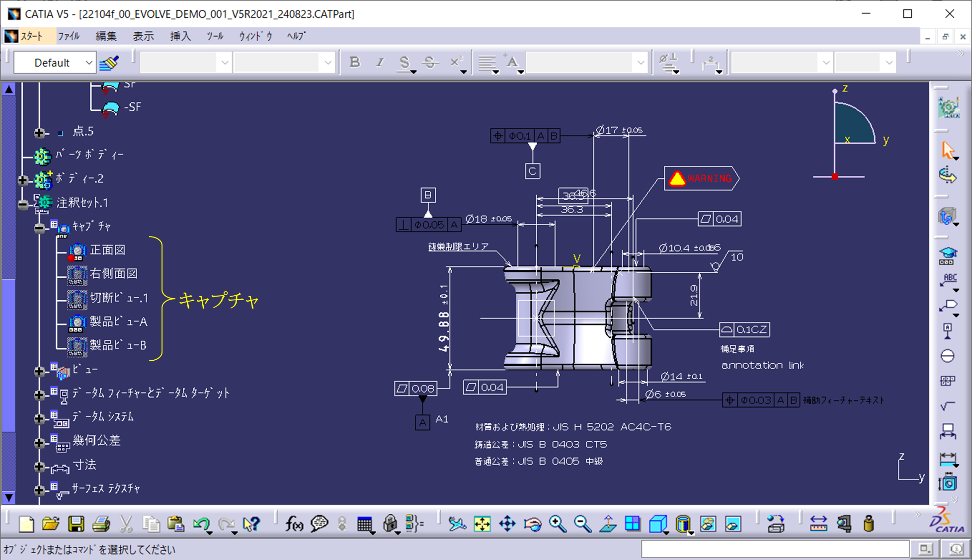Click the Shading view mode cylinder icon
This screenshot has width=972, height=560.
pos(683,524)
